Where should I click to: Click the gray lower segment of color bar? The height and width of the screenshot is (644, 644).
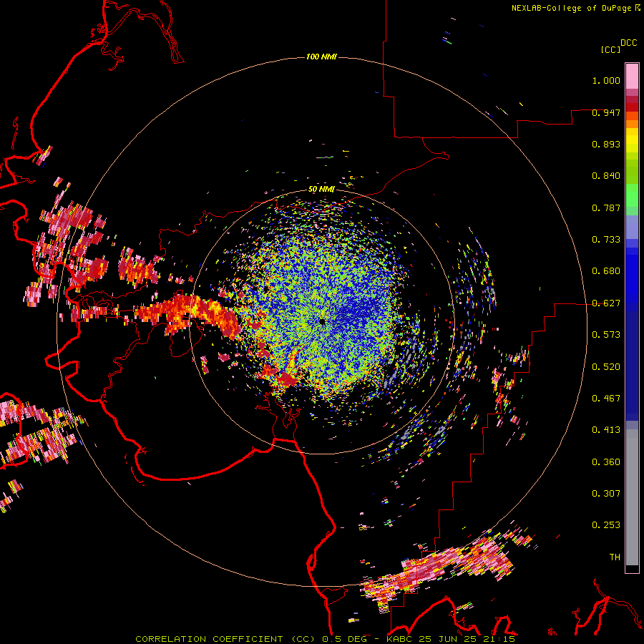pos(632,497)
